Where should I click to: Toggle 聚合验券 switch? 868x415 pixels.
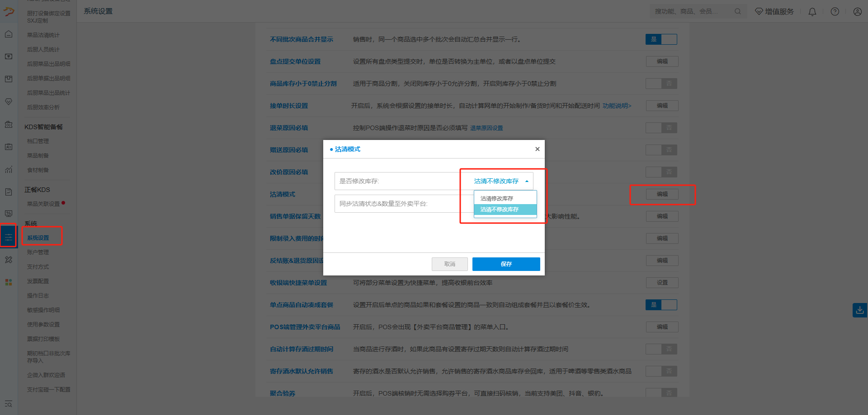pyautogui.click(x=661, y=392)
